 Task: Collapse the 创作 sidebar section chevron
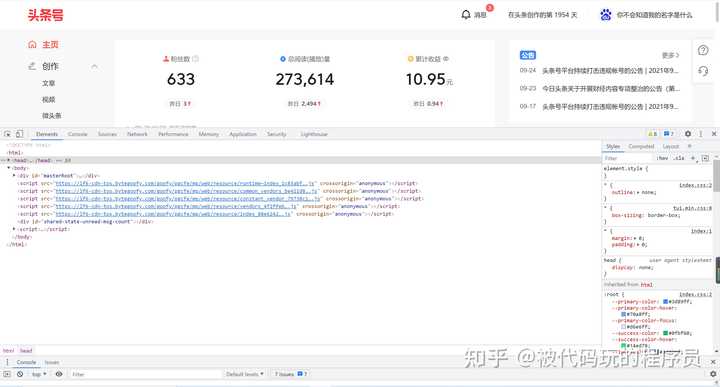pyautogui.click(x=94, y=67)
